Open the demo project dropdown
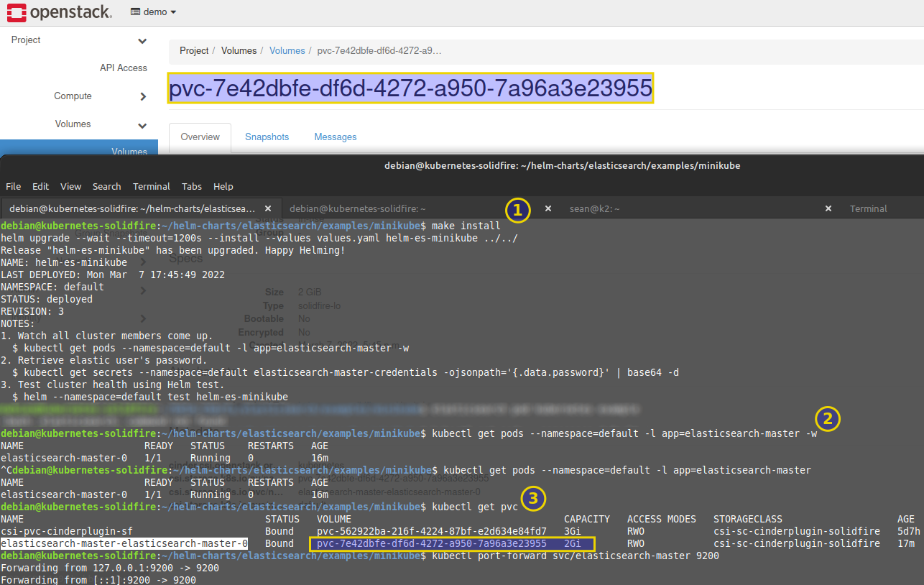 tap(154, 11)
